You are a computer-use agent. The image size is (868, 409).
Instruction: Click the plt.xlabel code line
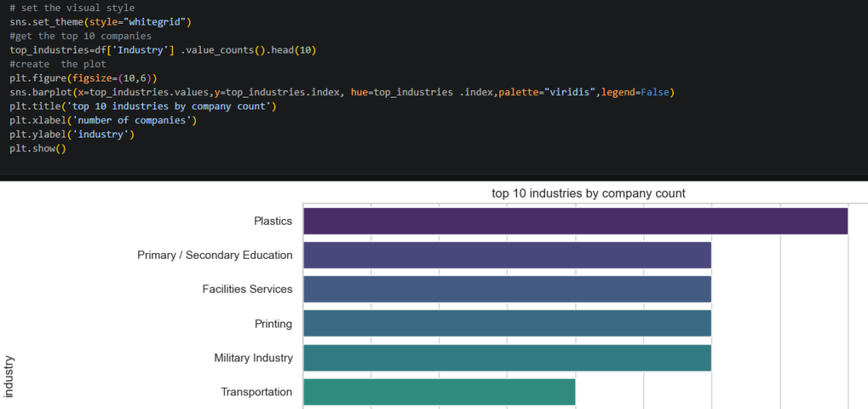[103, 120]
